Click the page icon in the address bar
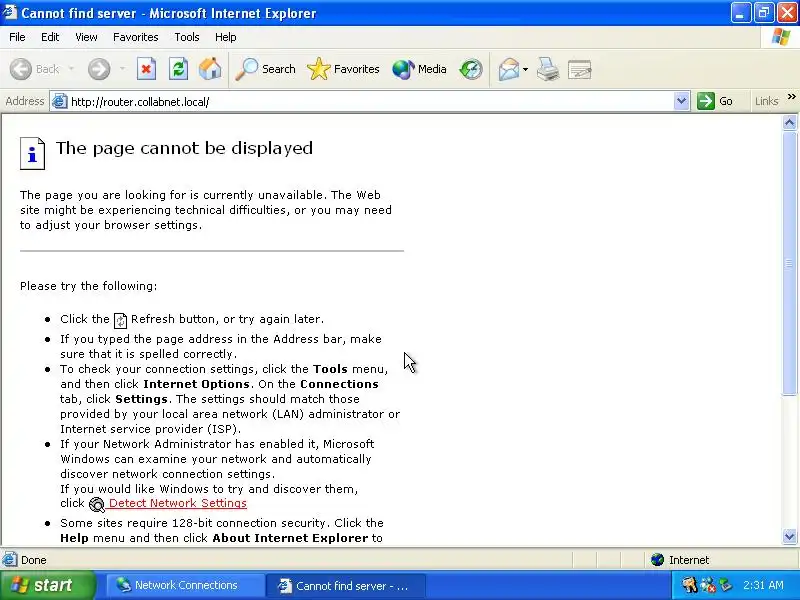The image size is (800, 600). click(x=60, y=102)
